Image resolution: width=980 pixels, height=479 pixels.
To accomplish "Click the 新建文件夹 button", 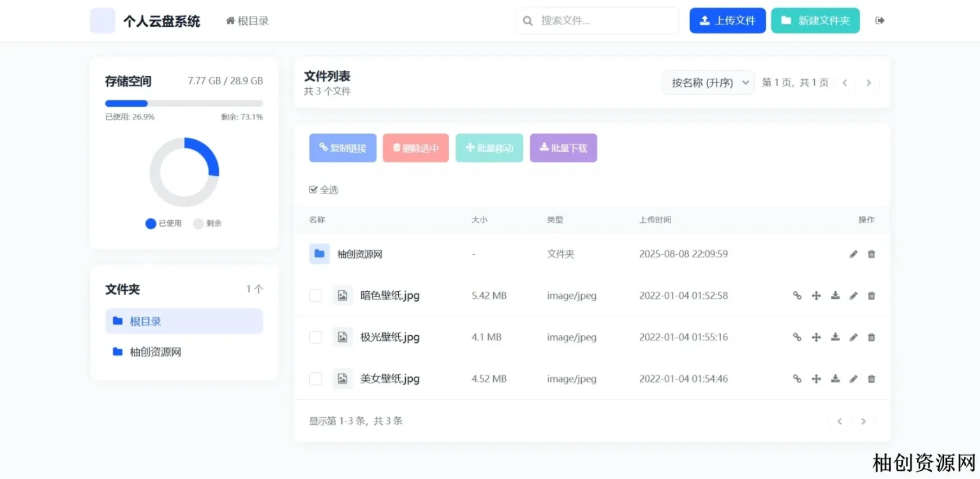I will pos(815,20).
